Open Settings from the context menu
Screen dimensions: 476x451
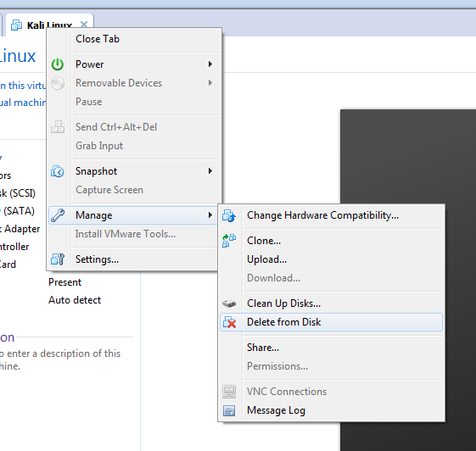[132, 259]
